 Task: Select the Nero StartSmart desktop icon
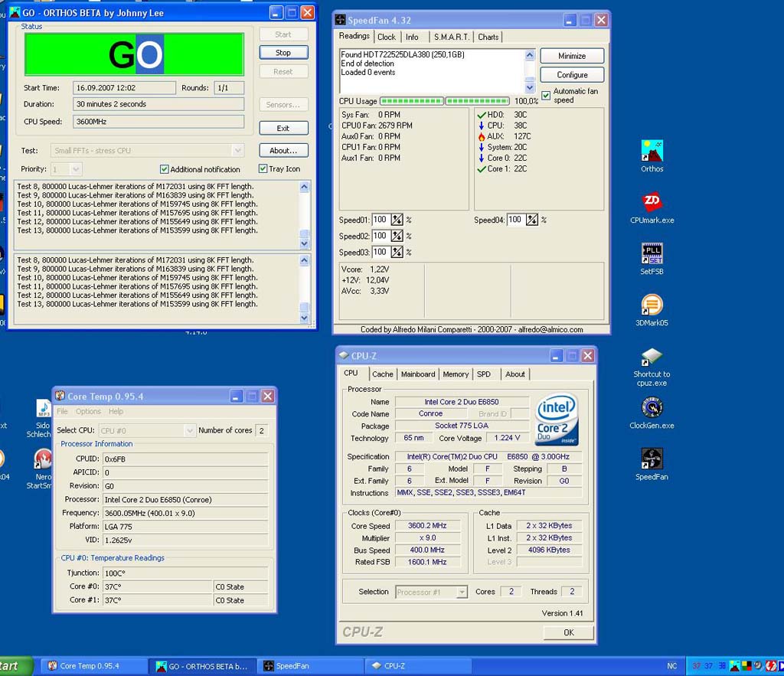pyautogui.click(x=43, y=459)
